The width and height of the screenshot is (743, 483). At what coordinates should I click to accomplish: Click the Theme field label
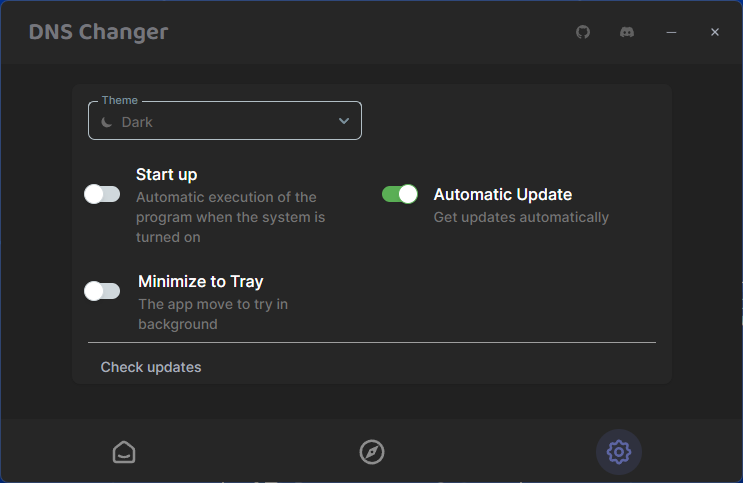[x=120, y=100]
